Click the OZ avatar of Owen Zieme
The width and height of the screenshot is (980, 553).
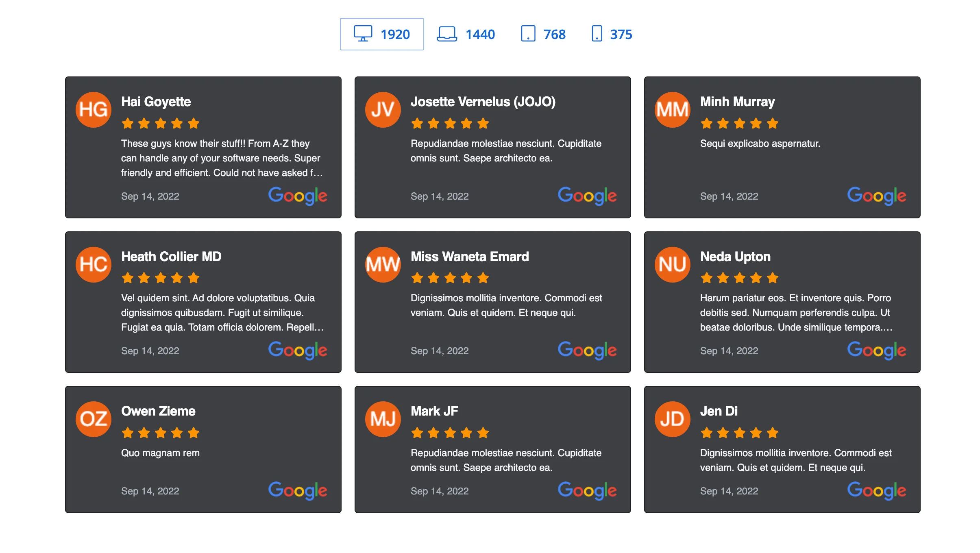pyautogui.click(x=94, y=419)
